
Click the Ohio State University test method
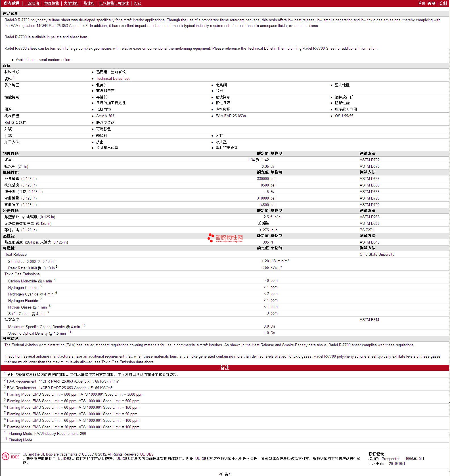377,255
